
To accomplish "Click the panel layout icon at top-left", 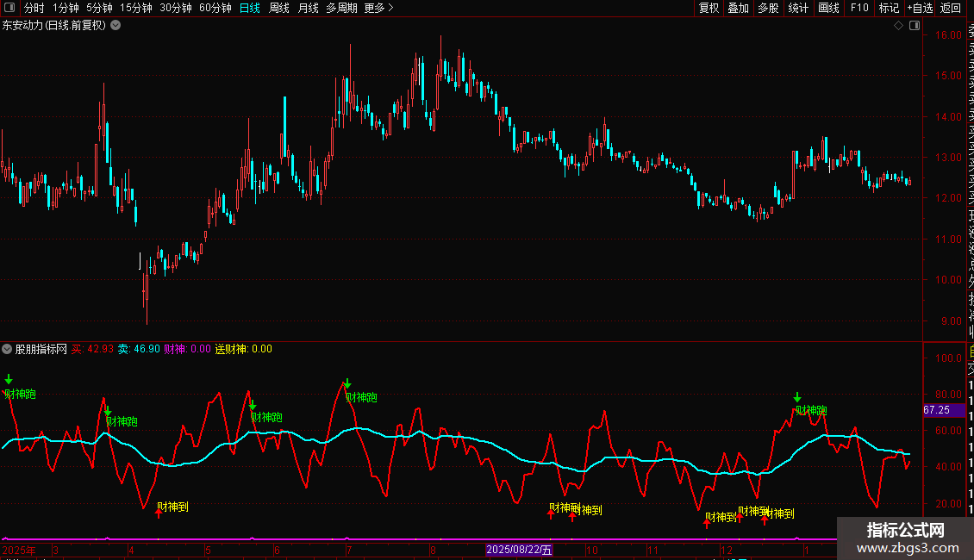I will (10, 8).
